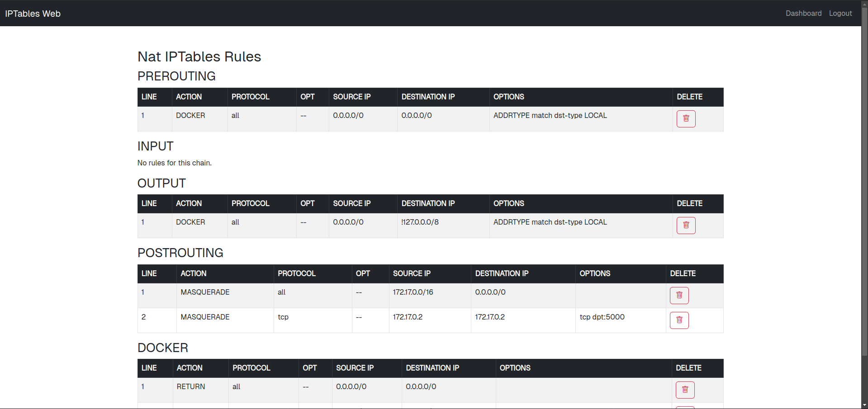Select 'tcp dpt:5000' options cell
The width and height of the screenshot is (868, 409).
coord(620,320)
